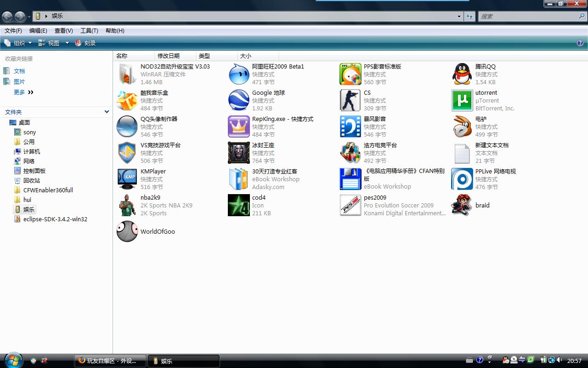Open the 30天打造专业红客 eBook icon
This screenshot has width=588, height=368.
click(x=239, y=179)
